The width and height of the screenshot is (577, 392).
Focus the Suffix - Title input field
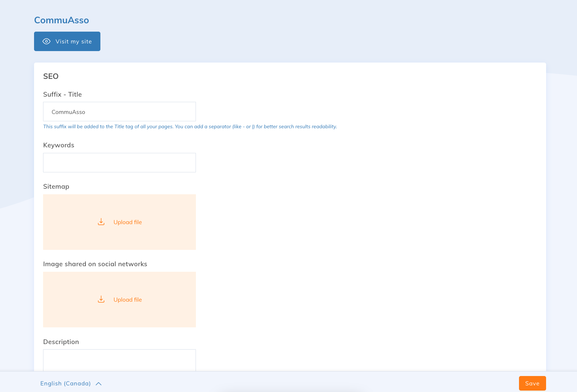pos(119,112)
